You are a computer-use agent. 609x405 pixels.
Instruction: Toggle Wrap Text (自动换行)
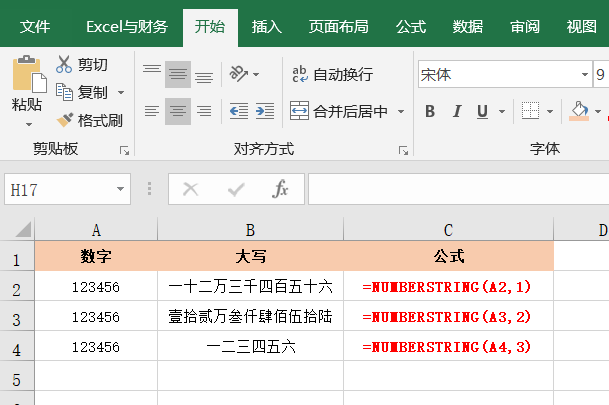pyautogui.click(x=332, y=74)
